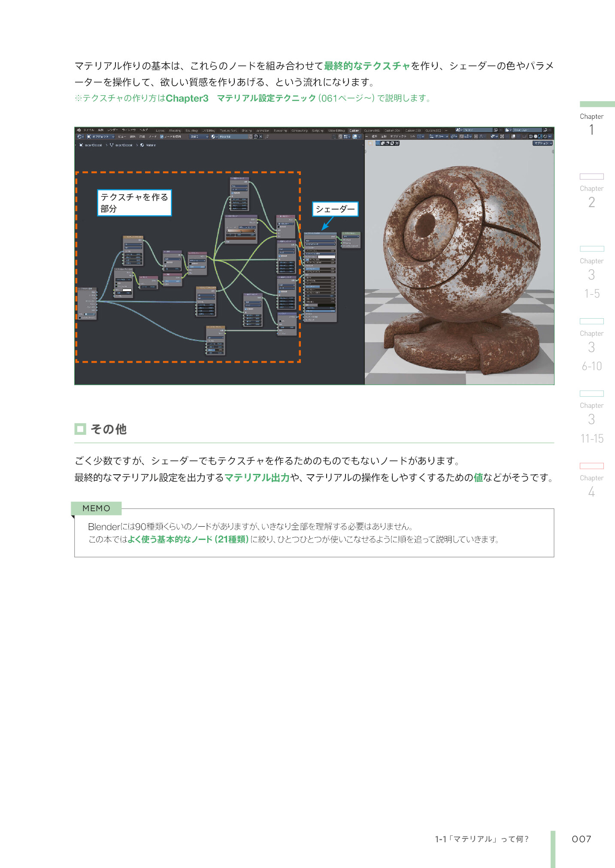Viewport: 615px width, 868px height.
Task: Open the オプション (Options) dropdown in viewport
Action: tap(542, 143)
